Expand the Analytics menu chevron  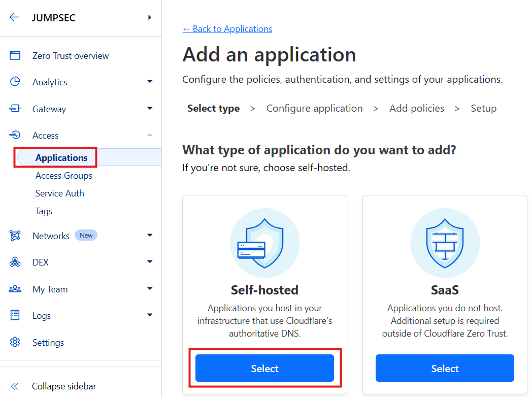pyautogui.click(x=149, y=82)
